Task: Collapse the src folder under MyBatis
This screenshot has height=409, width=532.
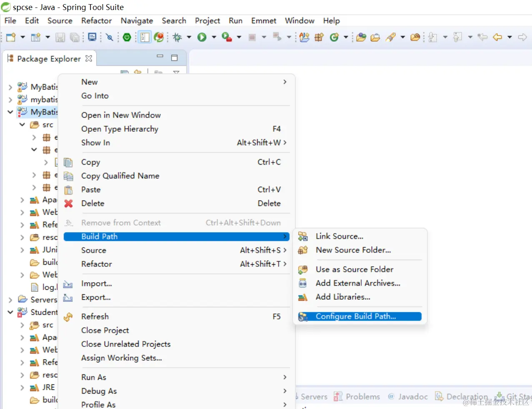Action: pyautogui.click(x=22, y=125)
